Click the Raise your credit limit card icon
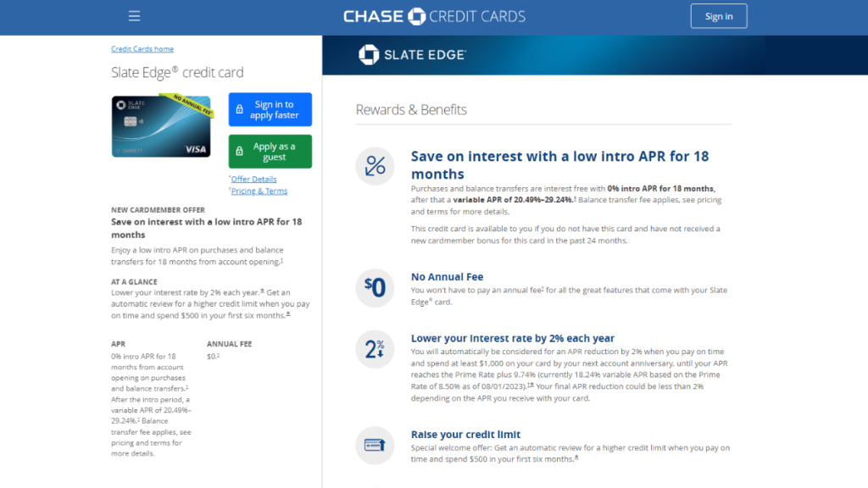868x488 pixels. 375,446
